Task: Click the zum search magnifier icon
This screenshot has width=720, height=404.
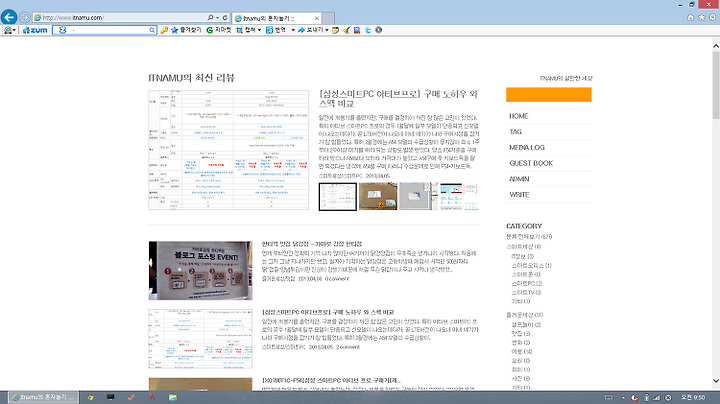Action: [152, 30]
